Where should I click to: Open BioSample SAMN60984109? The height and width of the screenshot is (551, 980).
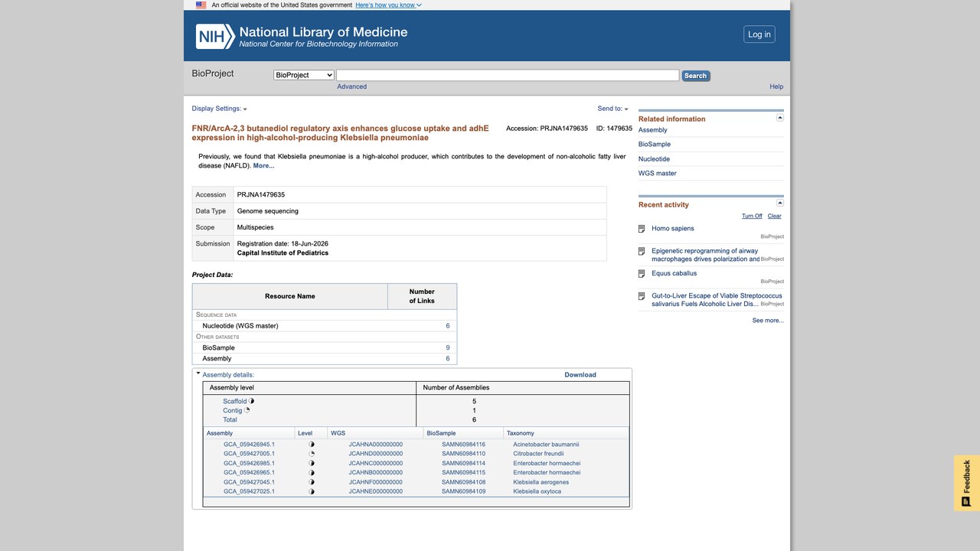point(463,491)
